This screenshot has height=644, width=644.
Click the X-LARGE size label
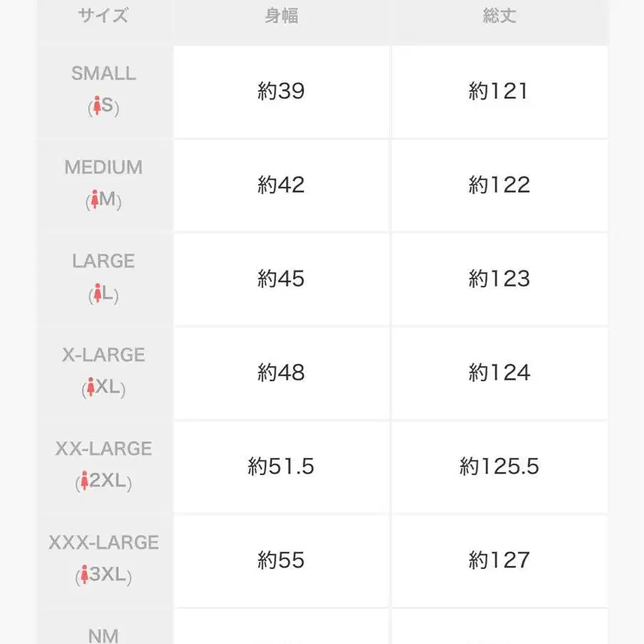104,355
